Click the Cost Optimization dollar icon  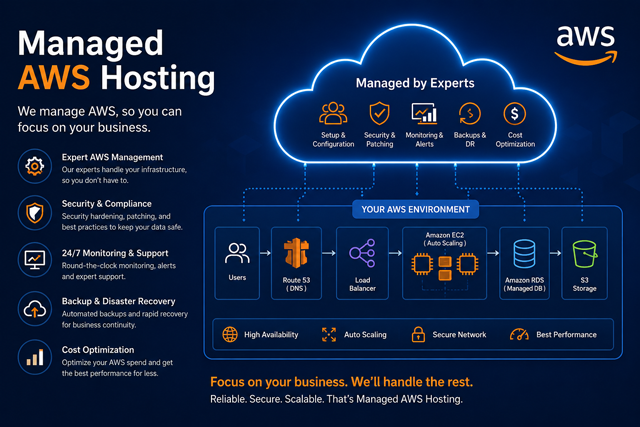tap(515, 113)
